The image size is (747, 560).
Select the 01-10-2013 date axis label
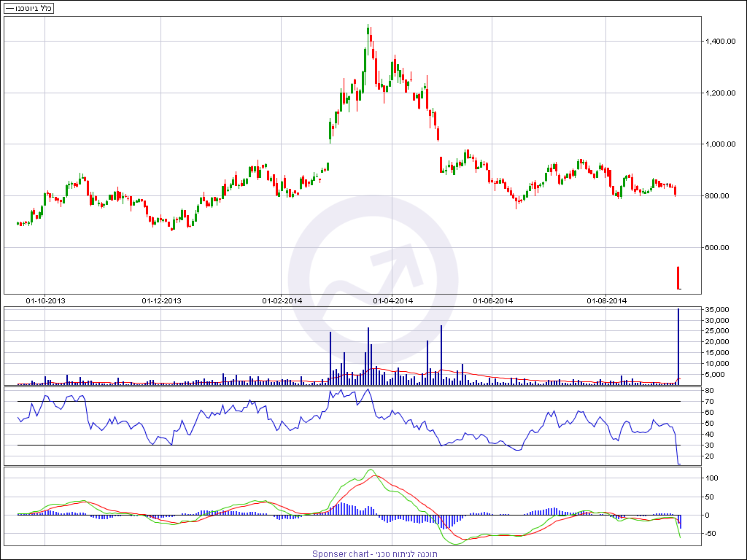point(45,300)
